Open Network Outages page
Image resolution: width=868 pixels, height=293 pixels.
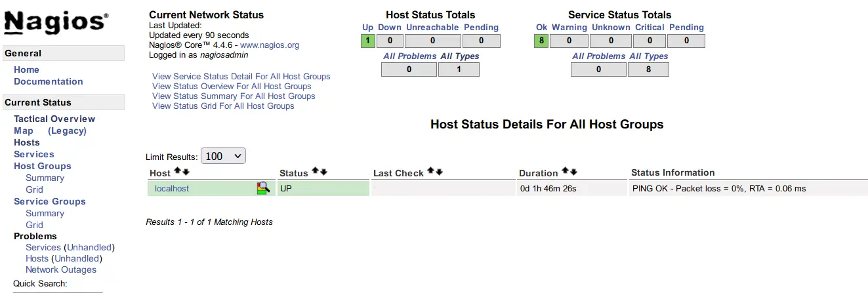tap(61, 269)
